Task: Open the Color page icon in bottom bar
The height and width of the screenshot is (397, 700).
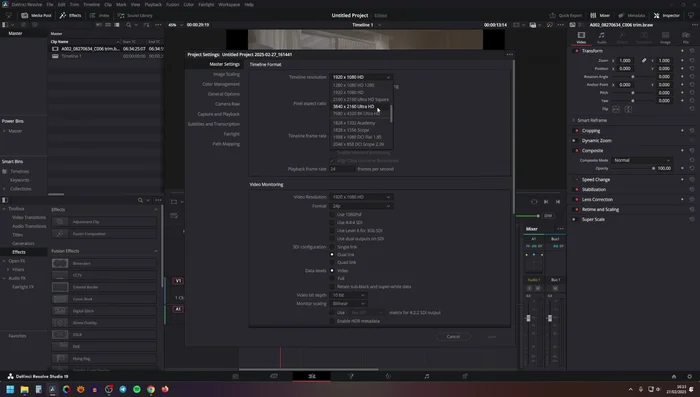Action: [388, 376]
